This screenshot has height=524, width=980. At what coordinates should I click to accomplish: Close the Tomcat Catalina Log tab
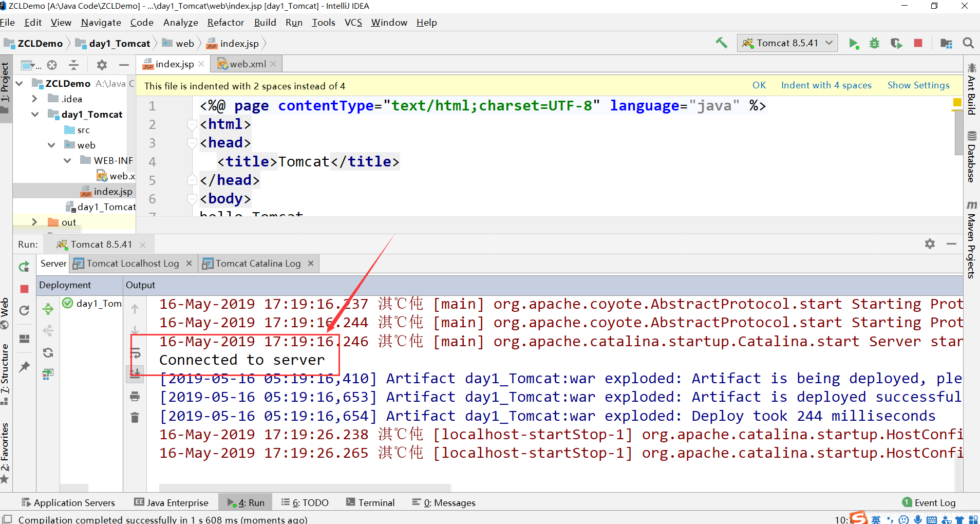point(311,263)
